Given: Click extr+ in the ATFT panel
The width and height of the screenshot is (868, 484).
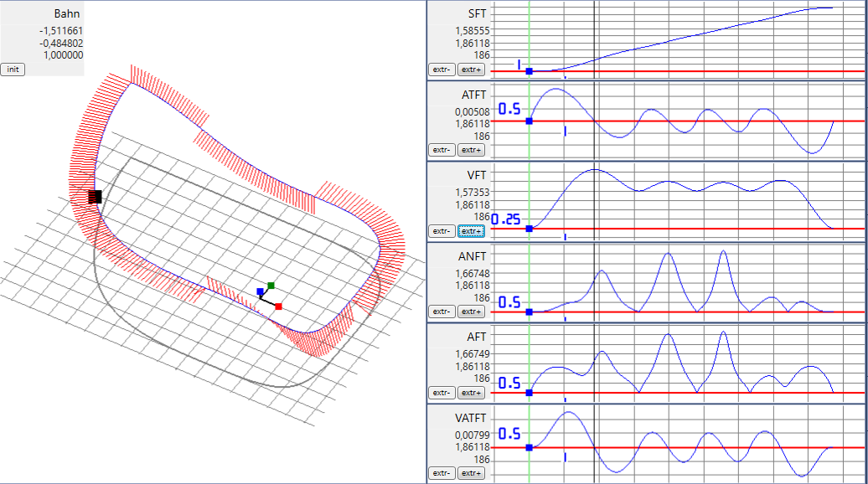Looking at the screenshot, I should pyautogui.click(x=471, y=150).
